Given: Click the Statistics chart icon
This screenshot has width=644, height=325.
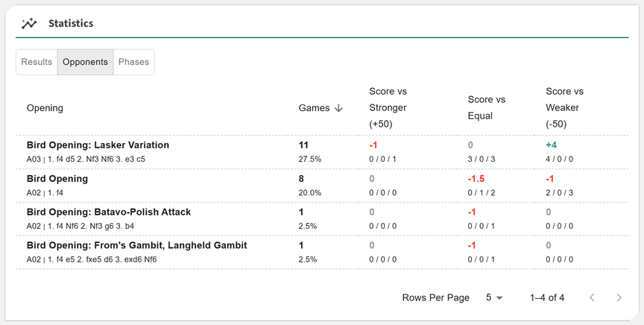Looking at the screenshot, I should tap(29, 24).
